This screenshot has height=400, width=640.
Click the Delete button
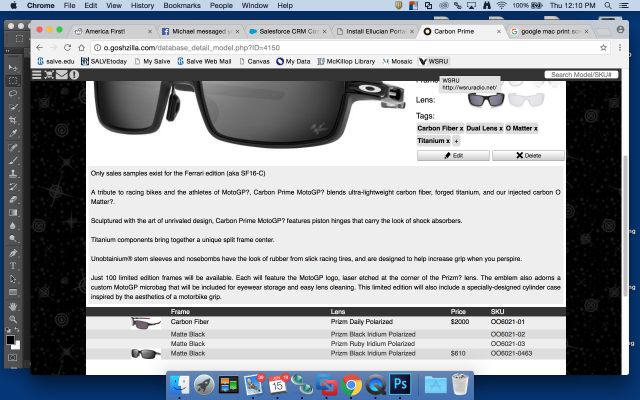[x=528, y=156]
